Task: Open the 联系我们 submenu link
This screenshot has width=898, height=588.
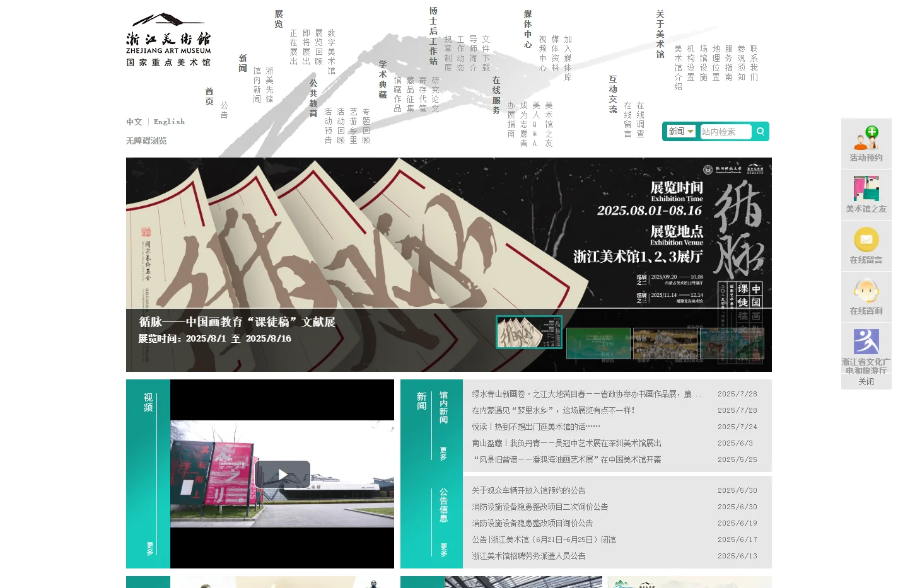Action: pos(754,63)
